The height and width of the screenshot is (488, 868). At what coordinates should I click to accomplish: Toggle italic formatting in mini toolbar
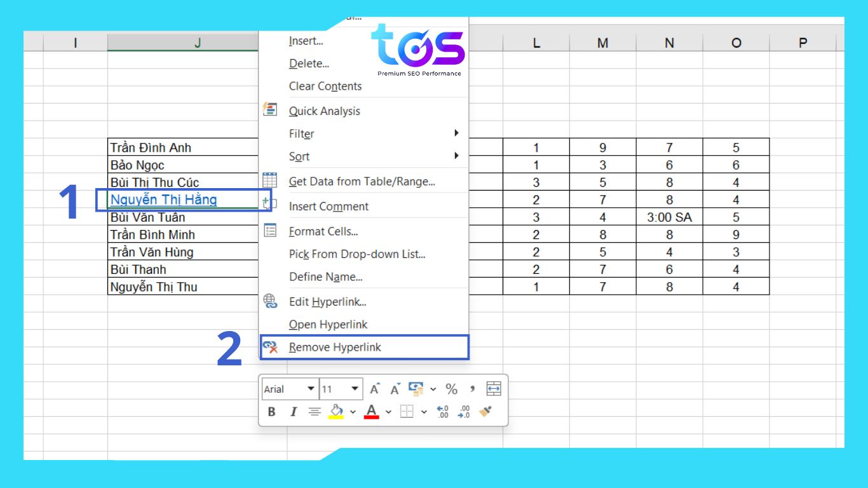click(x=294, y=412)
